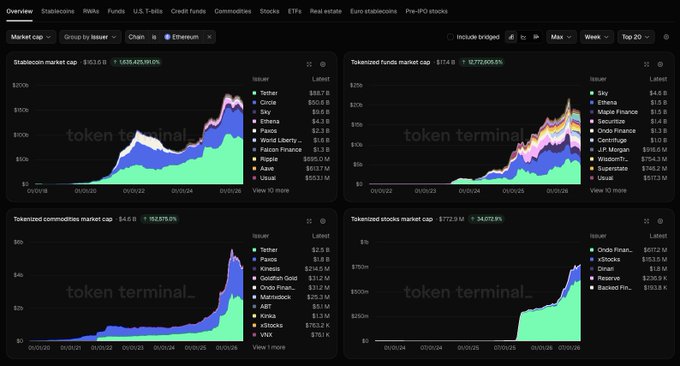Viewport: 680px width, 366px height.
Task: Select the Overview tab
Action: pyautogui.click(x=20, y=11)
